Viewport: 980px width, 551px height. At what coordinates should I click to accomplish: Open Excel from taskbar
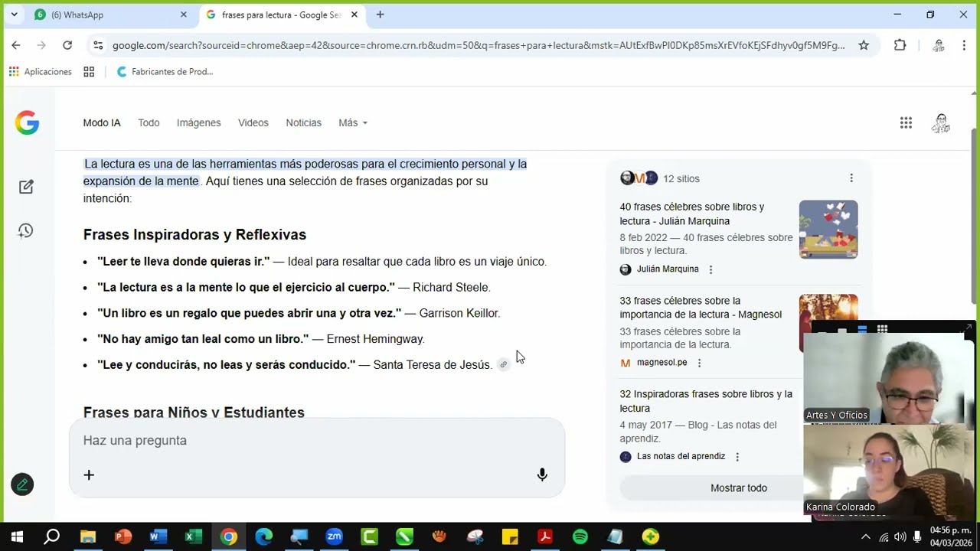click(x=193, y=536)
